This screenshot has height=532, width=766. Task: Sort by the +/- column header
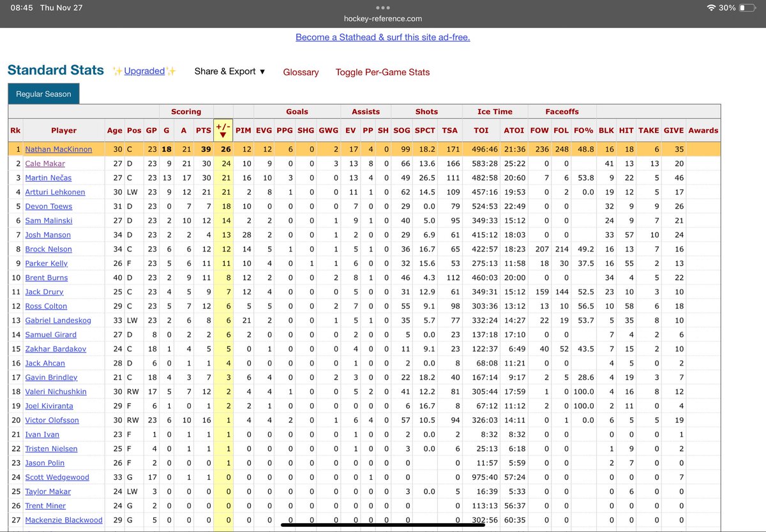click(x=223, y=130)
